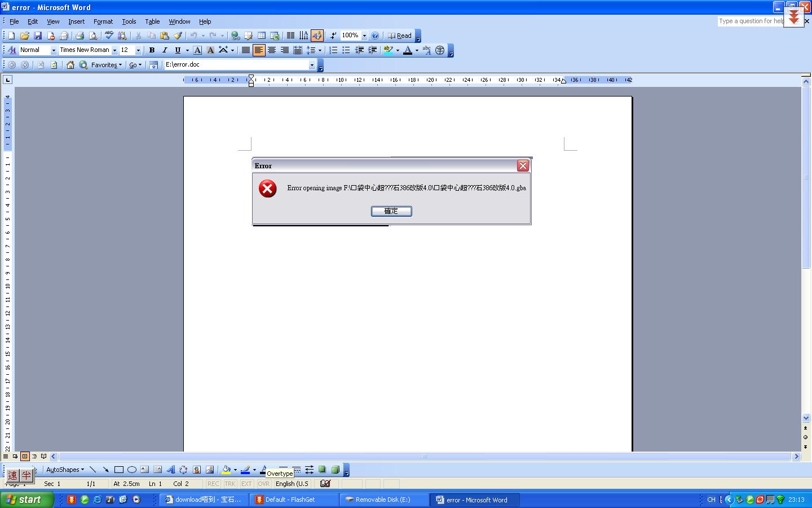Click the Paste clipboard icon
This screenshot has height=508, width=812.
165,36
